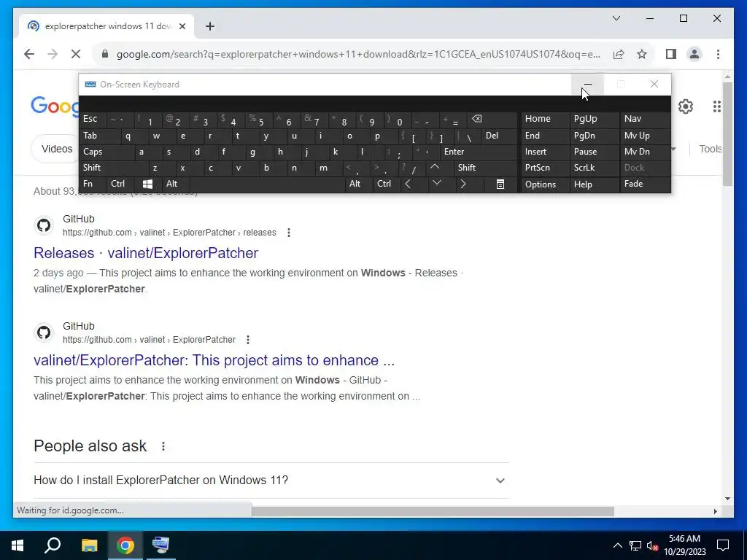Open more options for valinet/ExplorerPatcher repo result
The width and height of the screenshot is (747, 560).
click(x=248, y=340)
